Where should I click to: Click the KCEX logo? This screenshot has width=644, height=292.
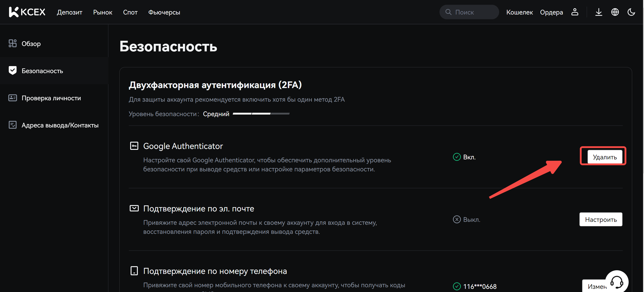(27, 12)
